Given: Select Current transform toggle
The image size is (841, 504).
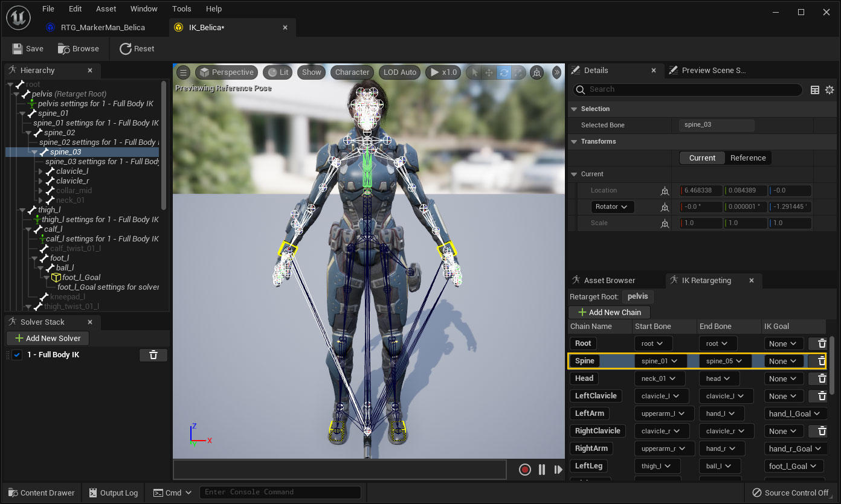Looking at the screenshot, I should pyautogui.click(x=702, y=158).
